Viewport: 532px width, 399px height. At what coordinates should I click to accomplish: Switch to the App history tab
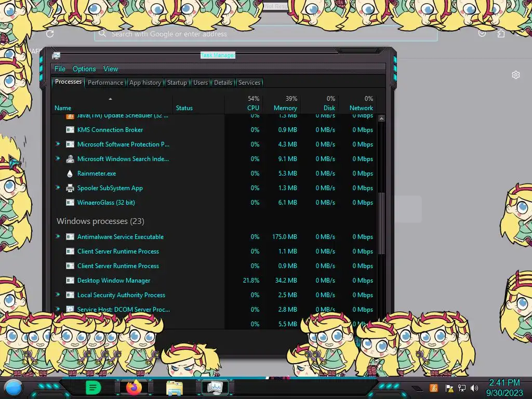[145, 83]
